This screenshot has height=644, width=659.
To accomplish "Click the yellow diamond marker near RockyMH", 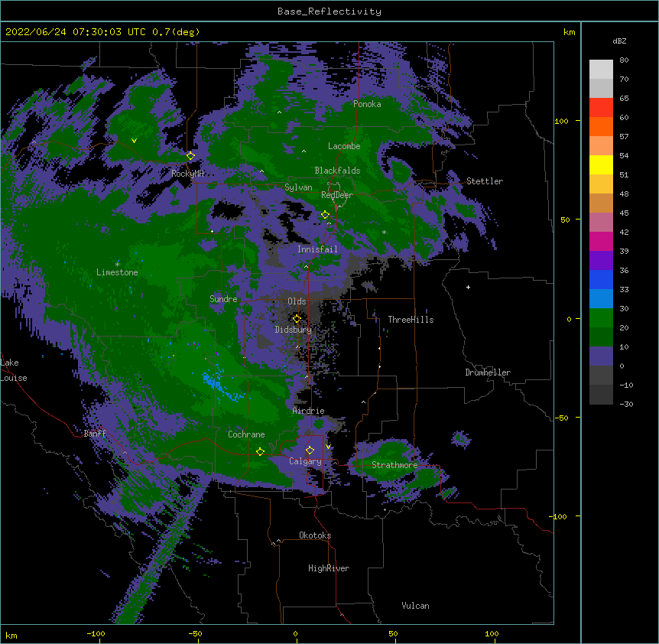I will [190, 156].
